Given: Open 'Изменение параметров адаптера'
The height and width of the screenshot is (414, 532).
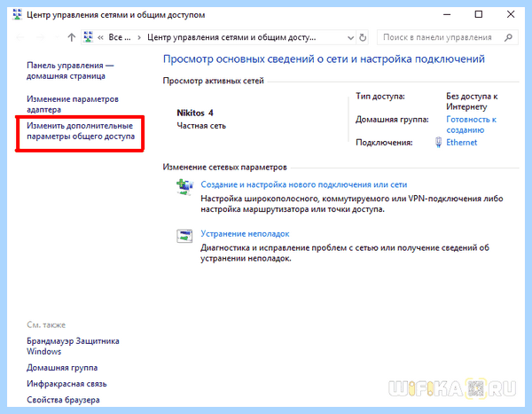Looking at the screenshot, I should click(x=73, y=105).
